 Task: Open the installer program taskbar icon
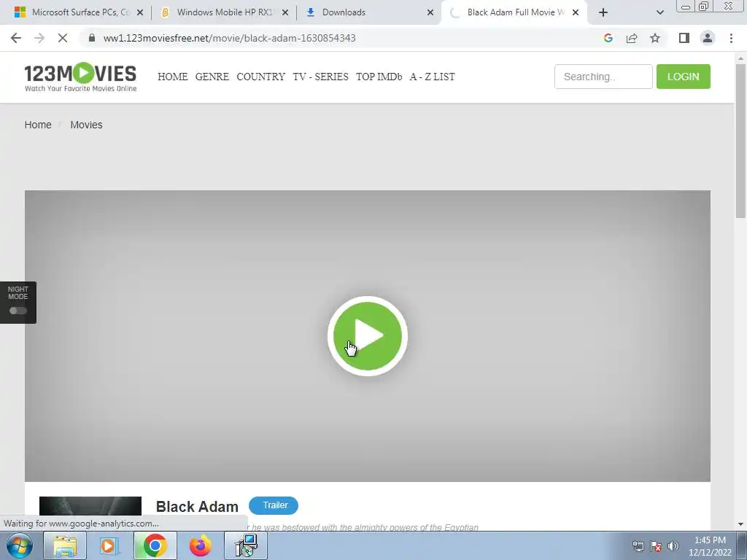[x=246, y=545]
